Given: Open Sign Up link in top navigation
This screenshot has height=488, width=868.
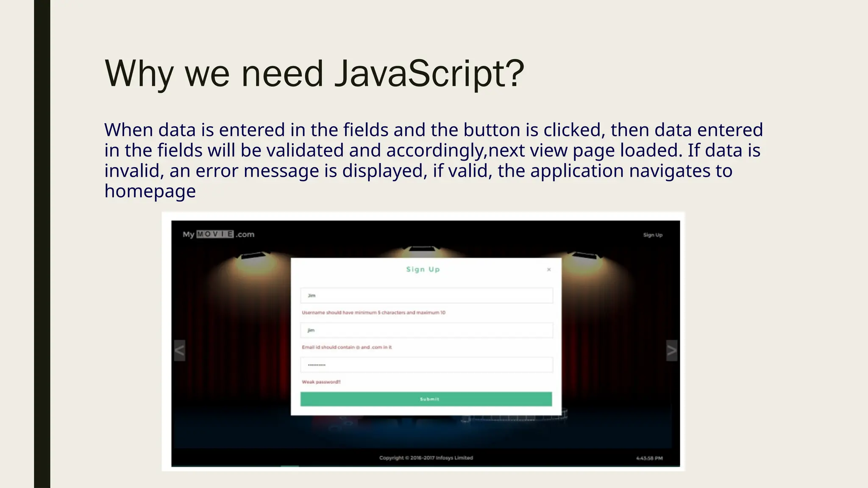Looking at the screenshot, I should (x=653, y=235).
